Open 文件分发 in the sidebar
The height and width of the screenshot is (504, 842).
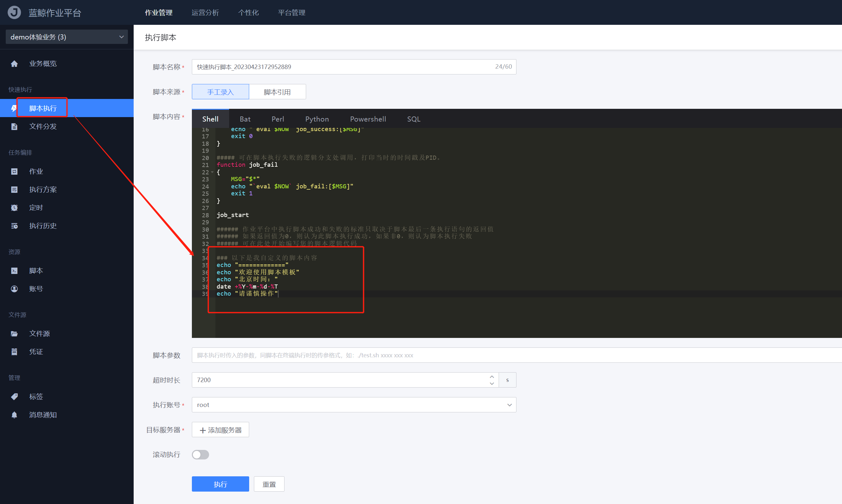[43, 127]
